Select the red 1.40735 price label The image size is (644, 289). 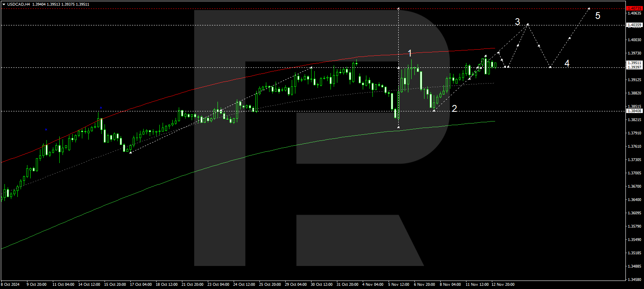(634, 8)
